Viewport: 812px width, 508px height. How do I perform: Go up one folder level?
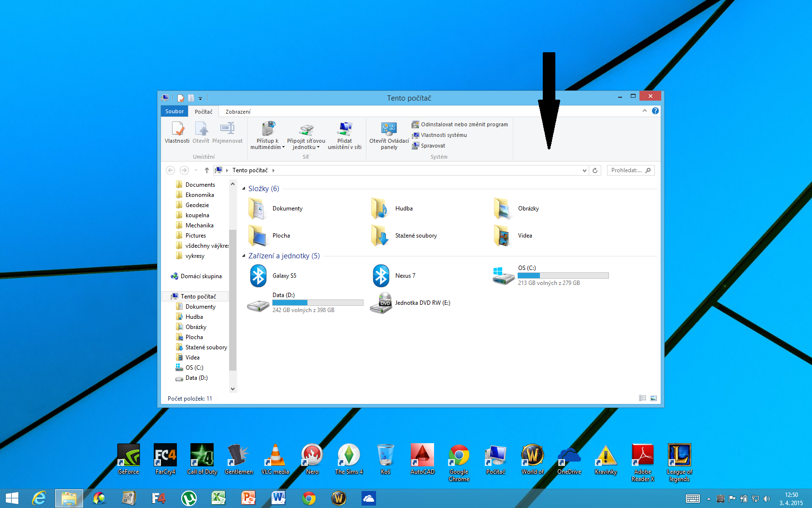207,170
